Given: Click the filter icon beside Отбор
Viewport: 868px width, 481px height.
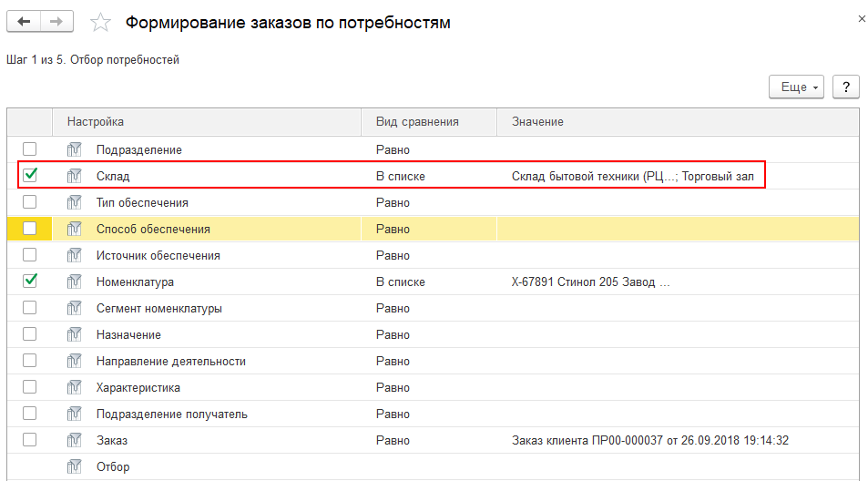Looking at the screenshot, I should 75,466.
